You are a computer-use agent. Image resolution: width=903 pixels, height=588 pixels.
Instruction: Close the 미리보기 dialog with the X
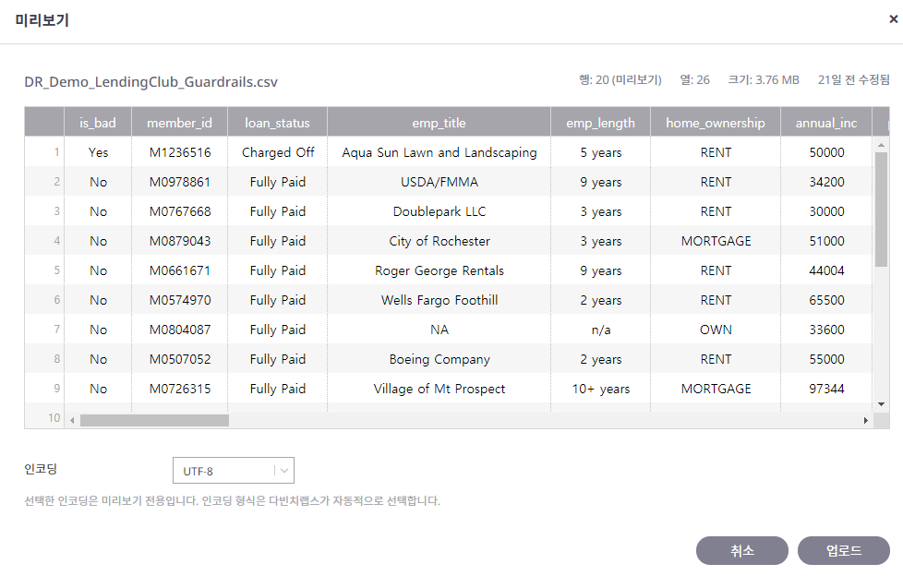click(x=893, y=18)
